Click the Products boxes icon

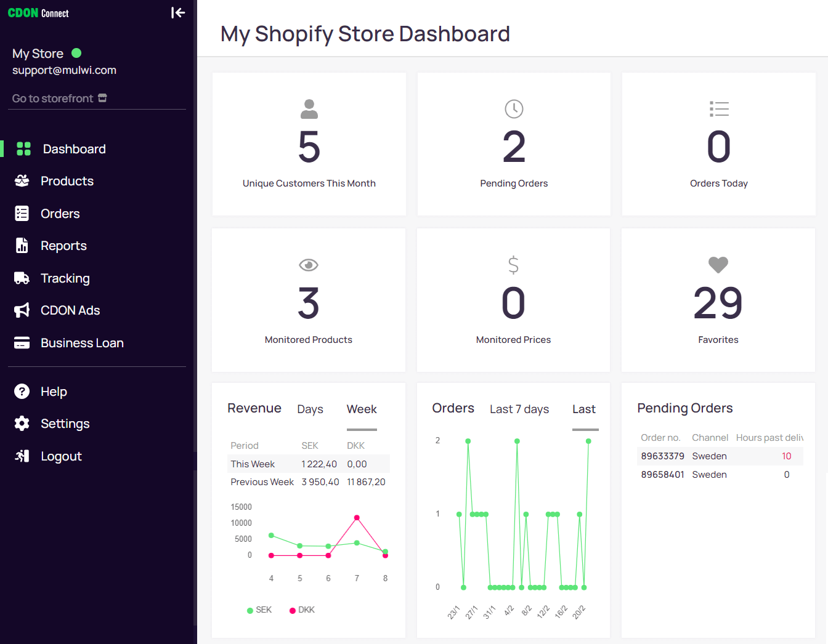point(22,180)
